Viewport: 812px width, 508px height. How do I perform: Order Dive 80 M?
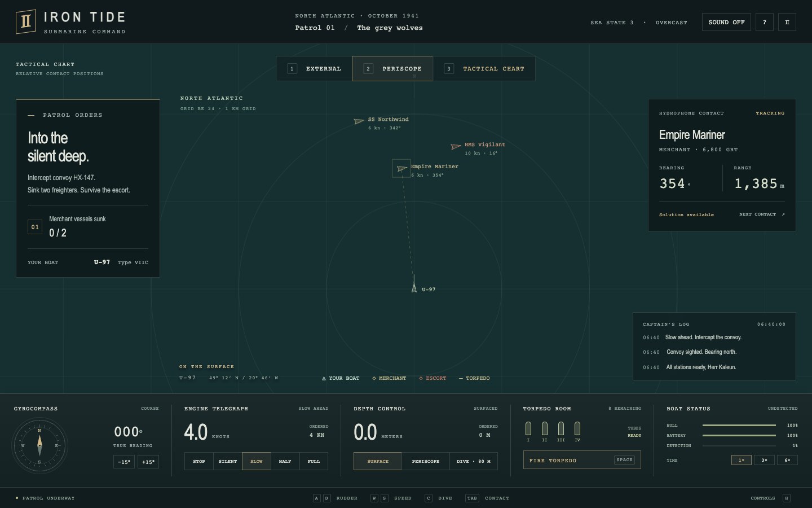click(474, 461)
